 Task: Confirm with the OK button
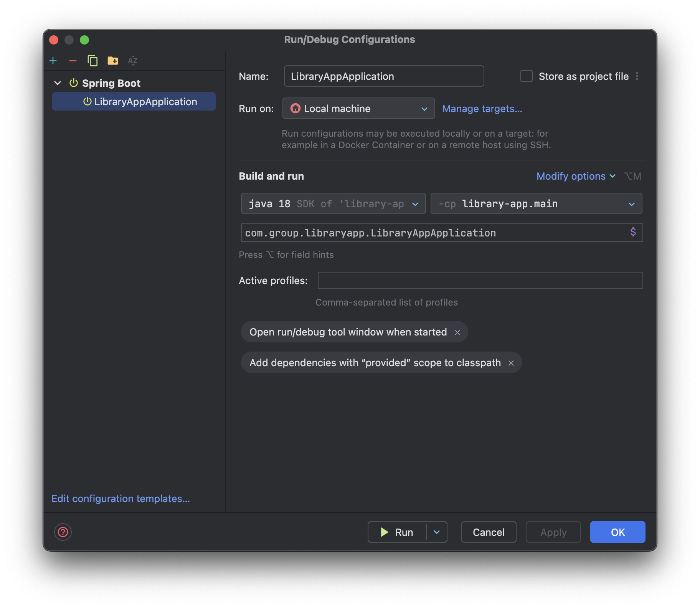point(617,532)
